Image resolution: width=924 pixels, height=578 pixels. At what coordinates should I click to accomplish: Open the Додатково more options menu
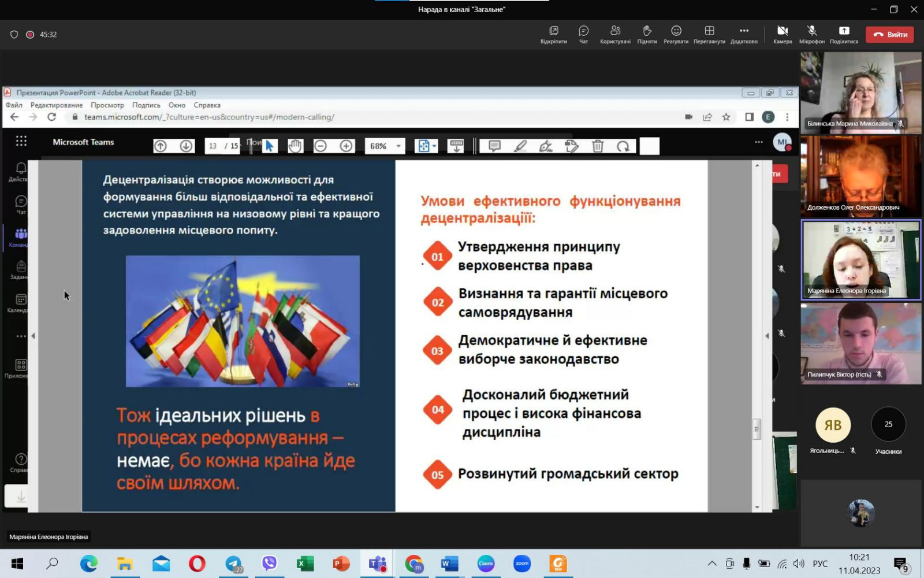pyautogui.click(x=744, y=34)
